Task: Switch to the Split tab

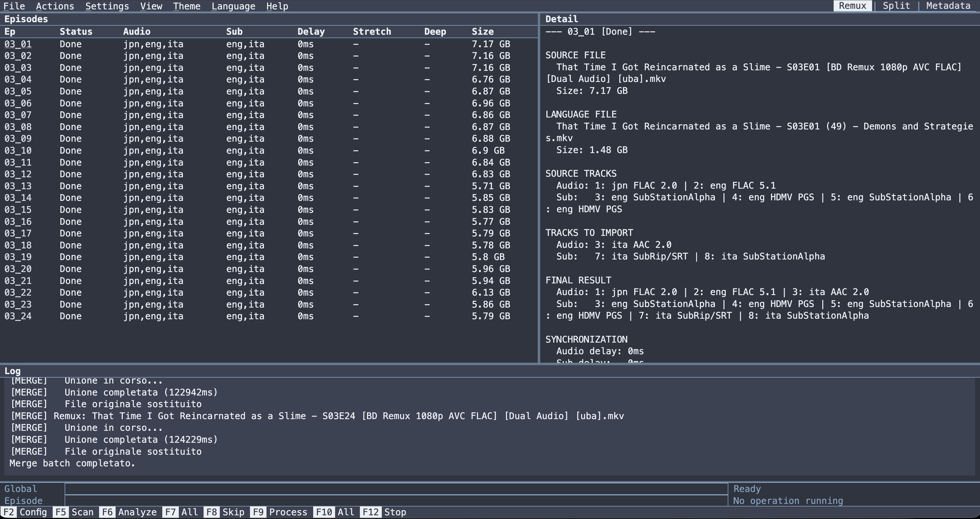Action: click(896, 6)
